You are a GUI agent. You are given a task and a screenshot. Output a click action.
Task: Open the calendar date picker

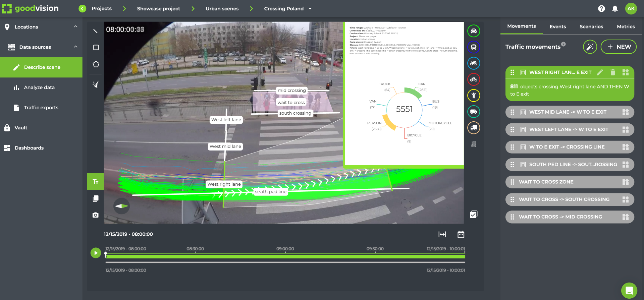point(461,234)
